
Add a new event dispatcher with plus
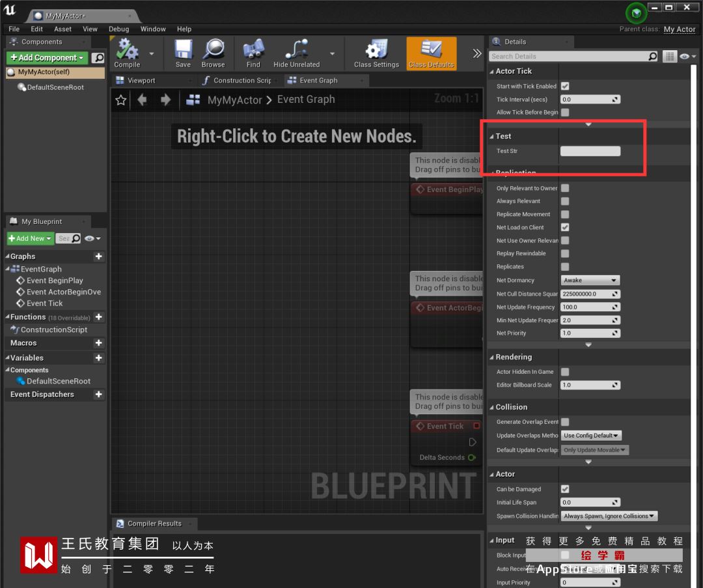pos(99,394)
